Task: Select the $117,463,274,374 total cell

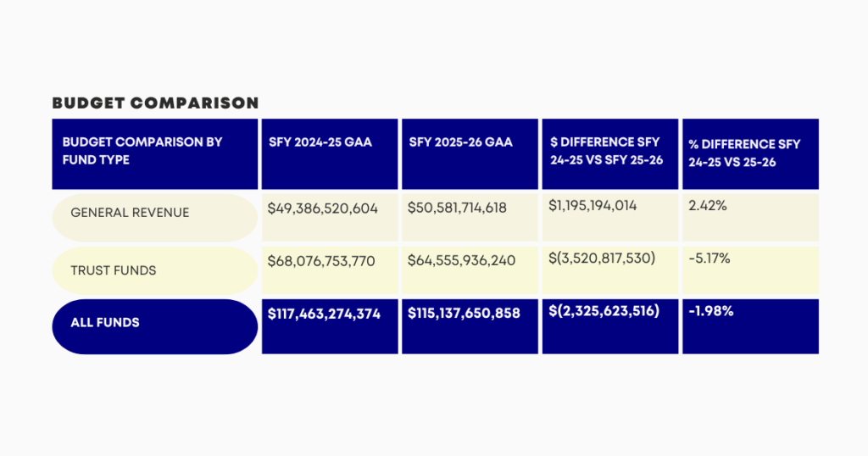Action: (x=330, y=326)
